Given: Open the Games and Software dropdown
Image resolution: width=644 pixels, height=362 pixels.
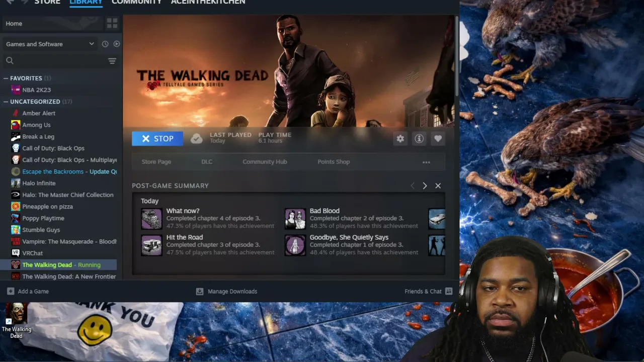Looking at the screenshot, I should point(50,44).
